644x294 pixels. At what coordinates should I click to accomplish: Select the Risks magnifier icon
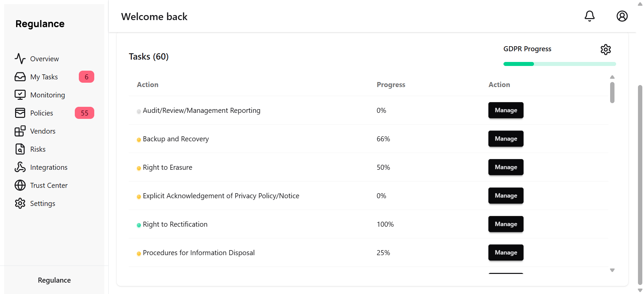click(20, 149)
